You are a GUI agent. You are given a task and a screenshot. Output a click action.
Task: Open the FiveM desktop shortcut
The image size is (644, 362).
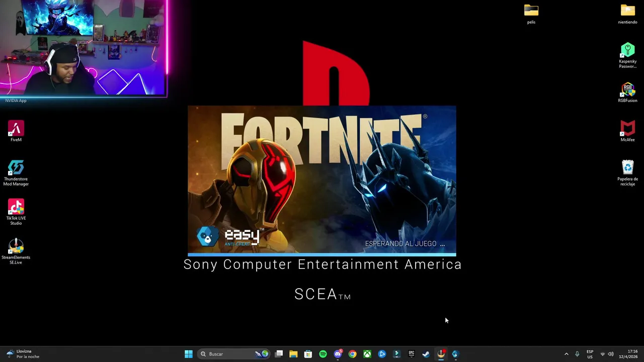click(16, 131)
